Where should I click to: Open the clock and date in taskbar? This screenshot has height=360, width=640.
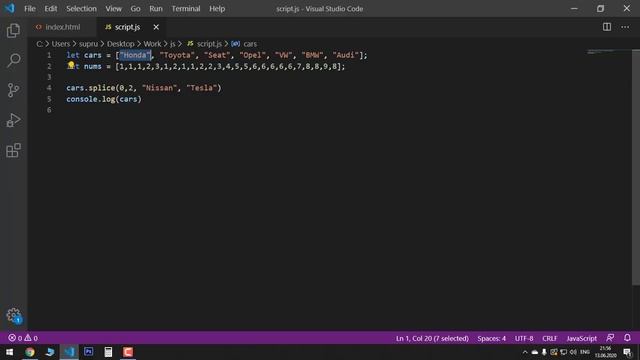tap(605, 352)
